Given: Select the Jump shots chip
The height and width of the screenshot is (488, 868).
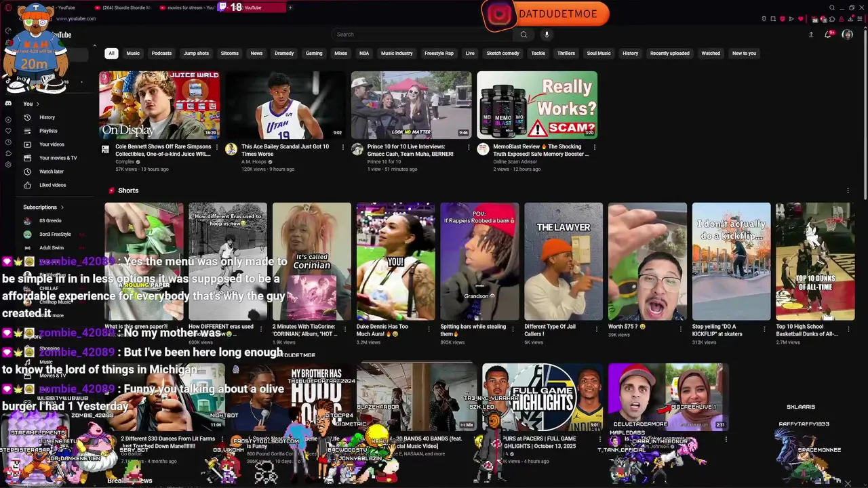Looking at the screenshot, I should [196, 53].
